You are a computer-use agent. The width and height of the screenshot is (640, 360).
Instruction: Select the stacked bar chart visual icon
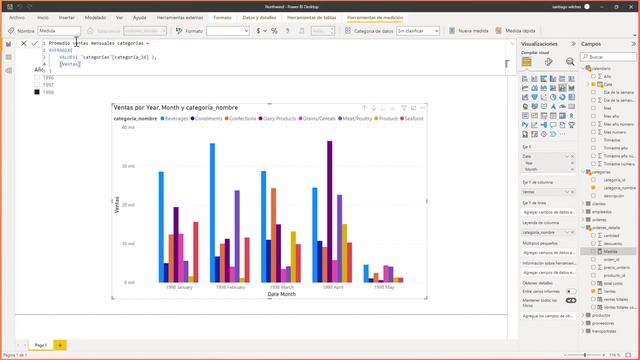[x=525, y=78]
